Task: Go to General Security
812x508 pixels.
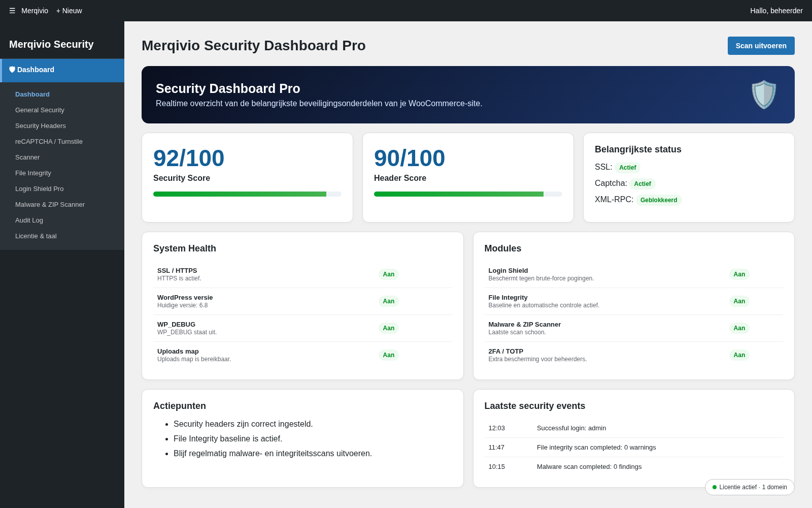Action: tap(40, 110)
